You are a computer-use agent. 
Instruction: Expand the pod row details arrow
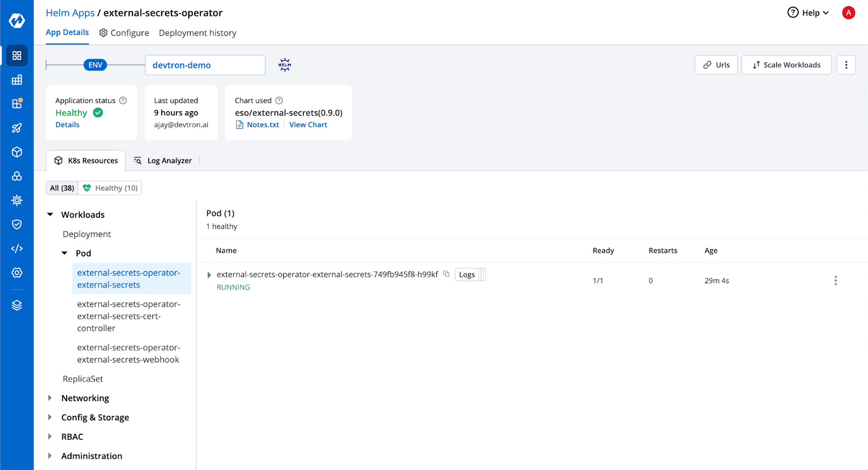209,275
